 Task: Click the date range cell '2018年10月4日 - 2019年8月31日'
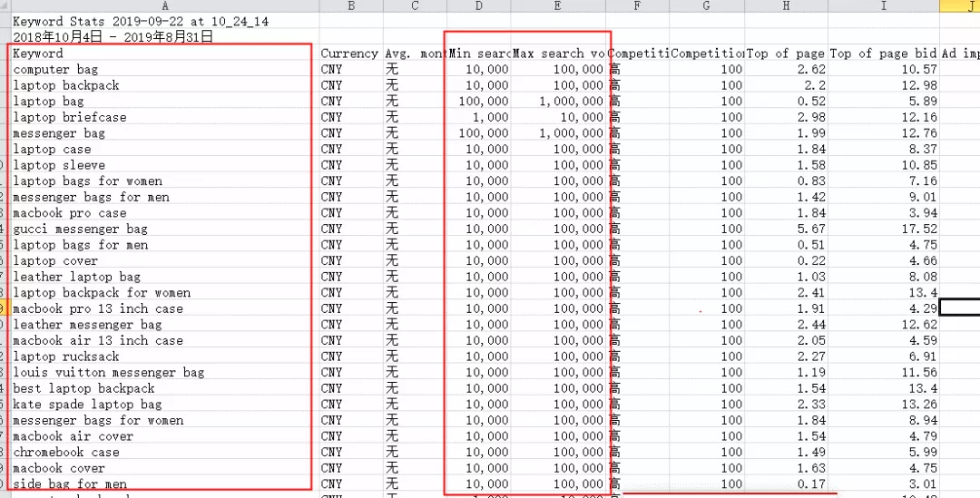tap(165, 37)
